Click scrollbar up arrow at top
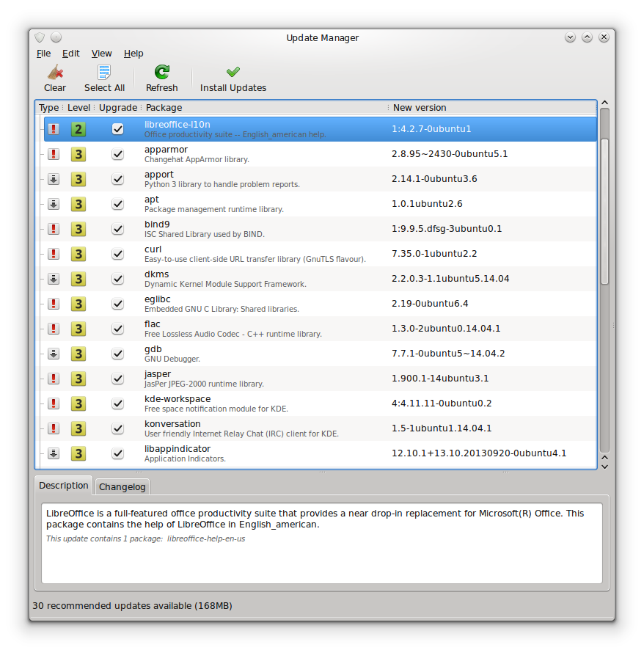Image resolution: width=644 pixels, height=650 pixels. click(604, 103)
